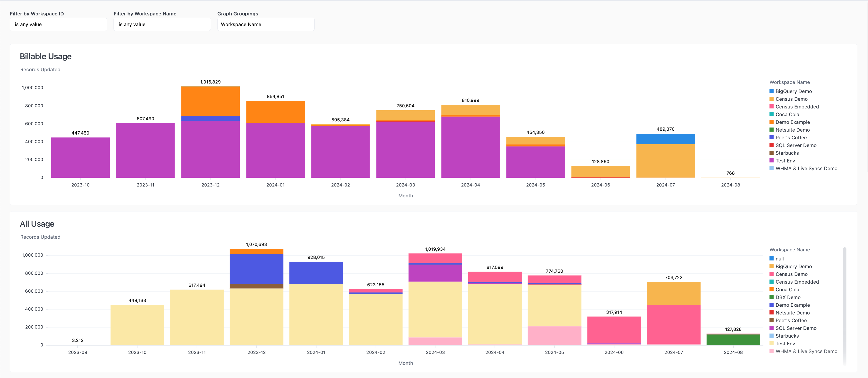Click Coca Cola swatch in All Usage legend
The height and width of the screenshot is (378, 868).
[771, 289]
